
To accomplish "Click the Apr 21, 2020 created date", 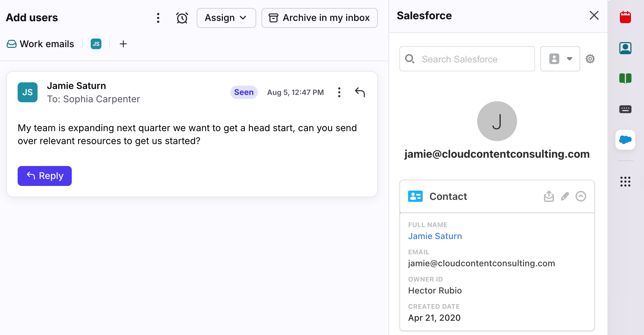I will (434, 318).
